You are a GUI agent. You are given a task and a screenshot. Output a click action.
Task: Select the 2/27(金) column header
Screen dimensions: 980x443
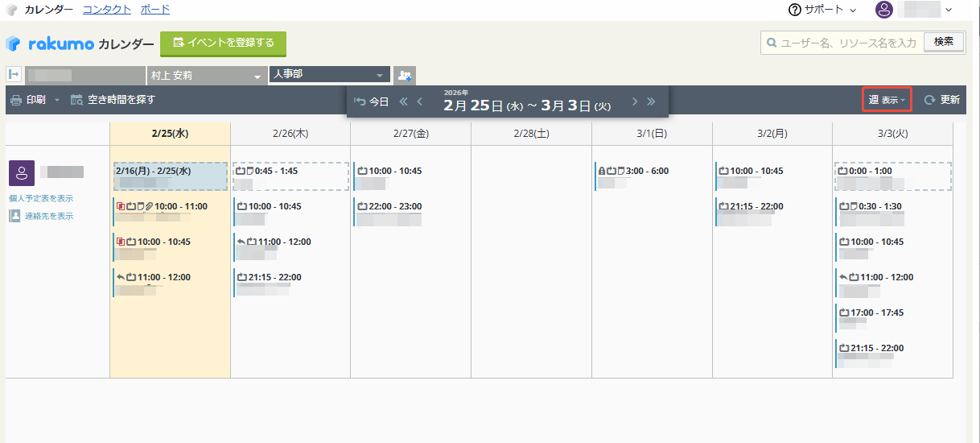pyautogui.click(x=411, y=133)
